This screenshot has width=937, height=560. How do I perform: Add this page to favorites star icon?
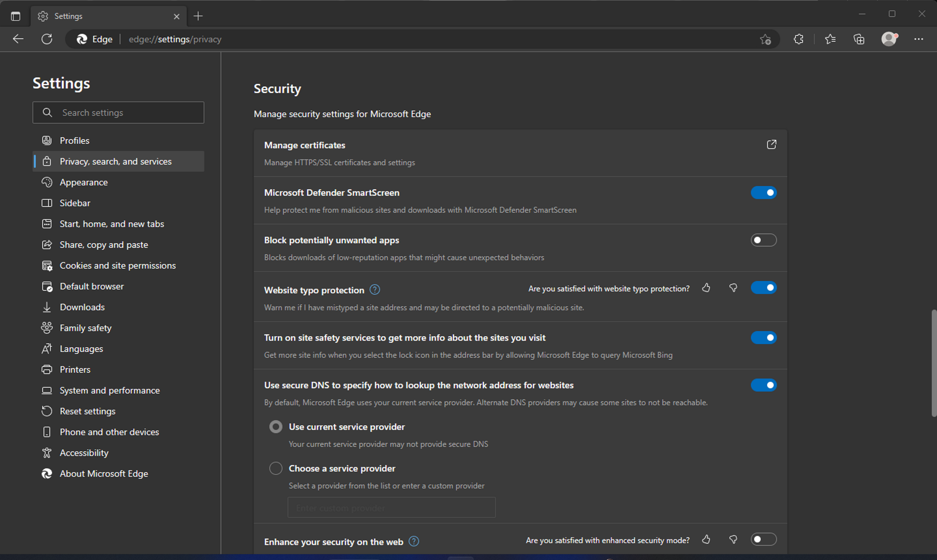click(765, 39)
